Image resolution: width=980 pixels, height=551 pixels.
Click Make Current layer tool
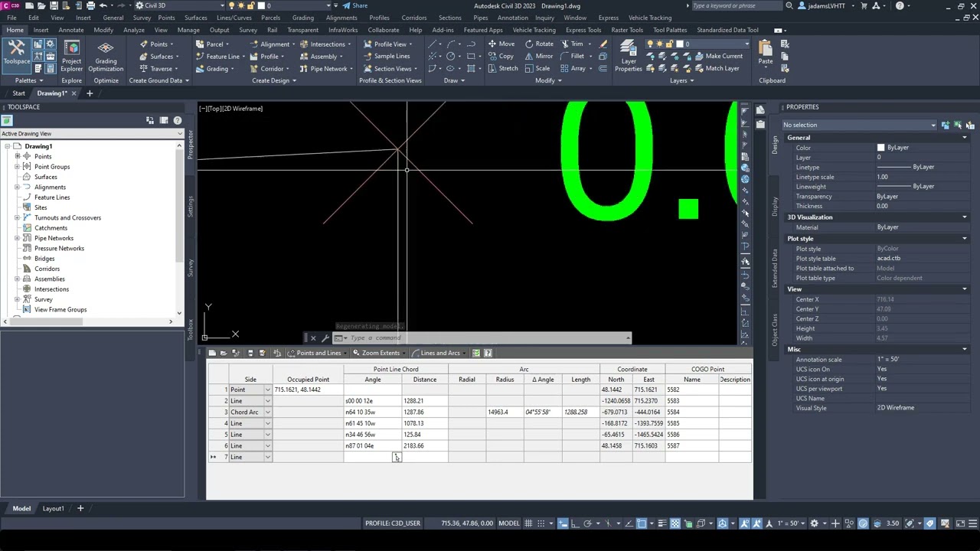(x=717, y=56)
